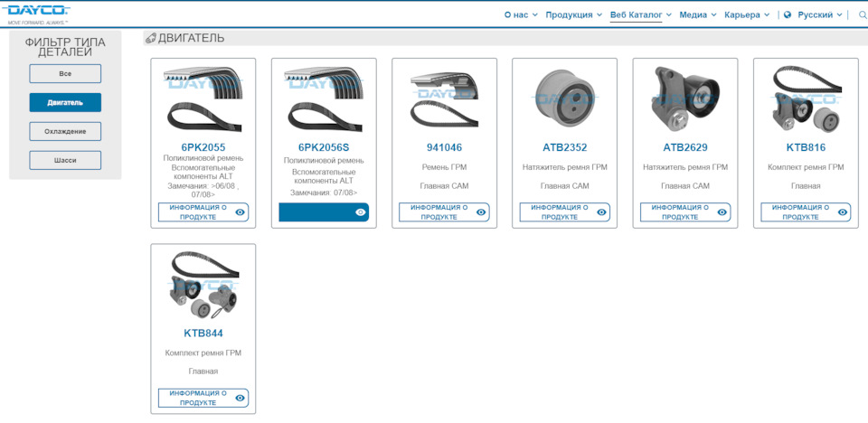
Task: Expand the Продукция menu
Action: 574,15
